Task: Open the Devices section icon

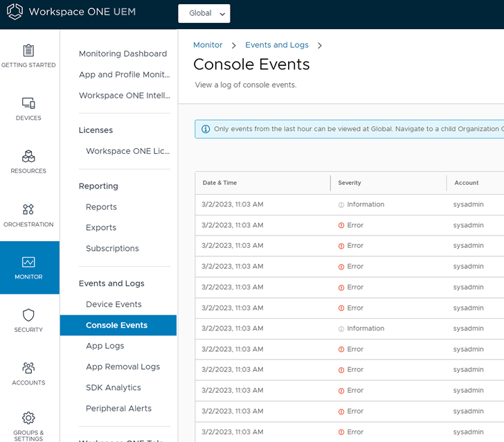Action: click(x=28, y=103)
